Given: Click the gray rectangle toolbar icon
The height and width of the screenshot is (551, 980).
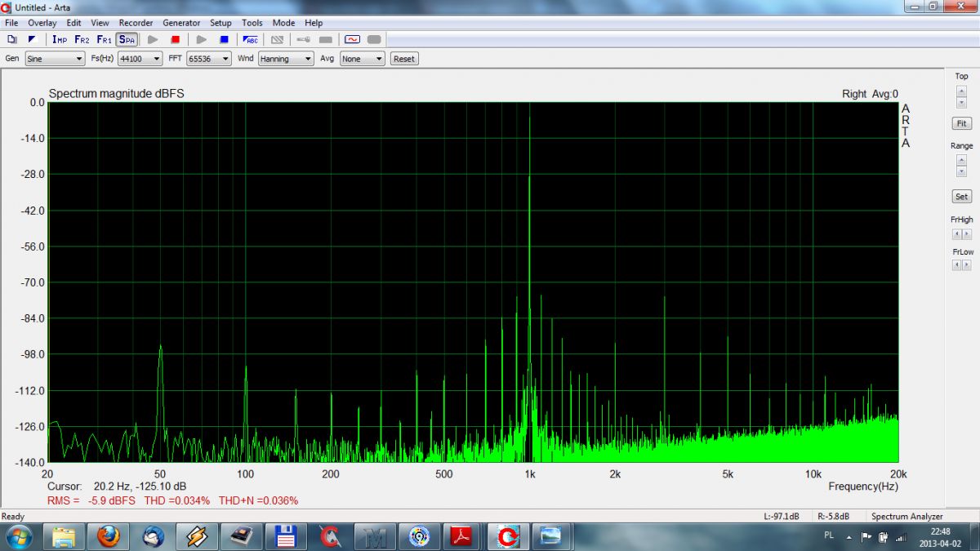Looking at the screenshot, I should click(325, 39).
